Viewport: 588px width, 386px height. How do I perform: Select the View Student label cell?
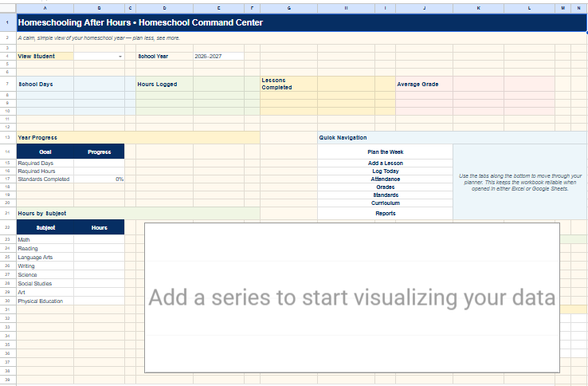point(45,57)
